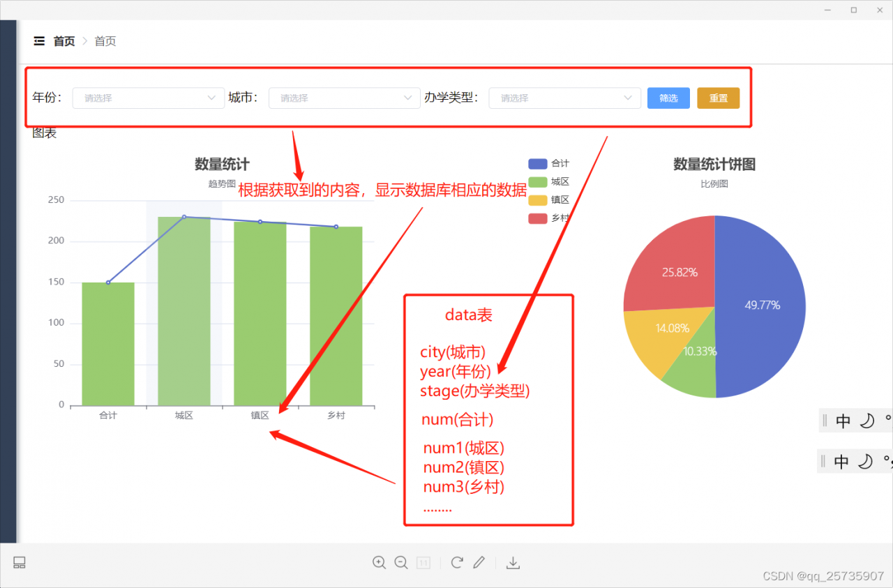Click the 数量统计饼图 pie chart title
This screenshot has width=893, height=588.
point(714,165)
